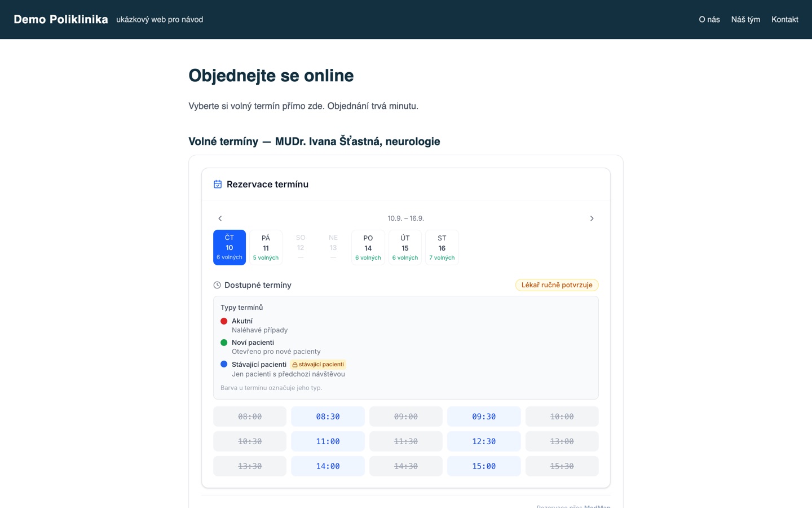812x508 pixels.
Task: Click the Objednejte se online heading
Action: coord(271,76)
